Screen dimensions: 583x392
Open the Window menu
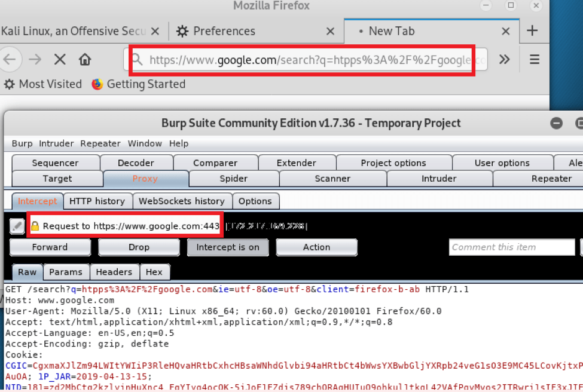(x=145, y=143)
